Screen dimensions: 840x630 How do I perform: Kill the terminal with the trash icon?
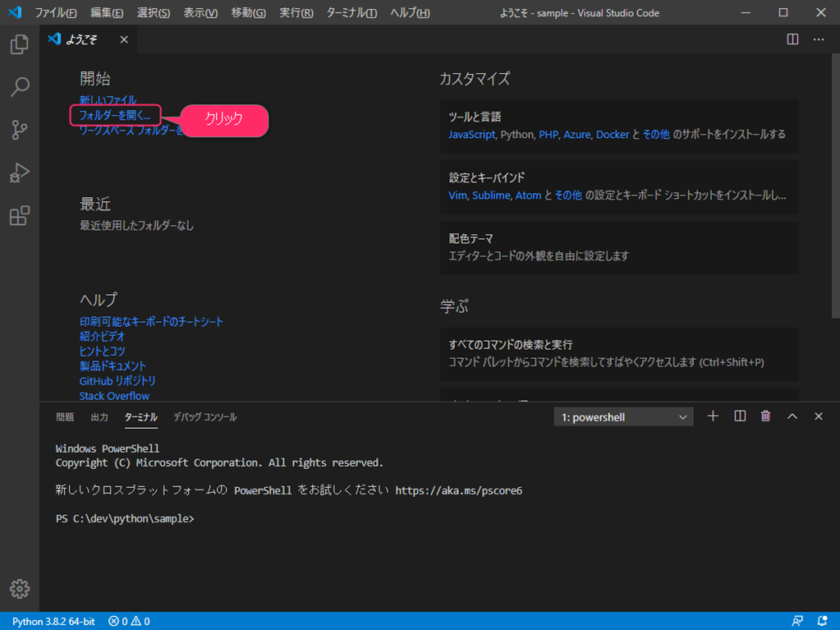point(765,416)
